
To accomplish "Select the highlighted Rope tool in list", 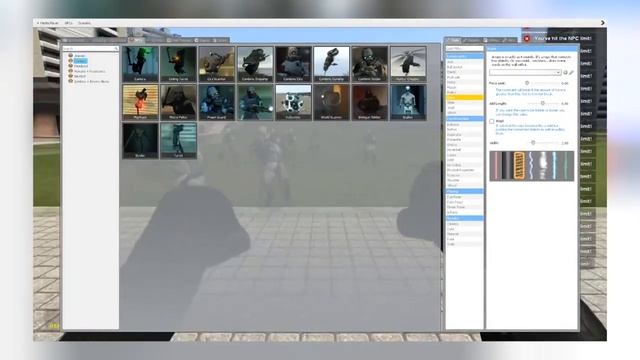I will pyautogui.click(x=464, y=98).
